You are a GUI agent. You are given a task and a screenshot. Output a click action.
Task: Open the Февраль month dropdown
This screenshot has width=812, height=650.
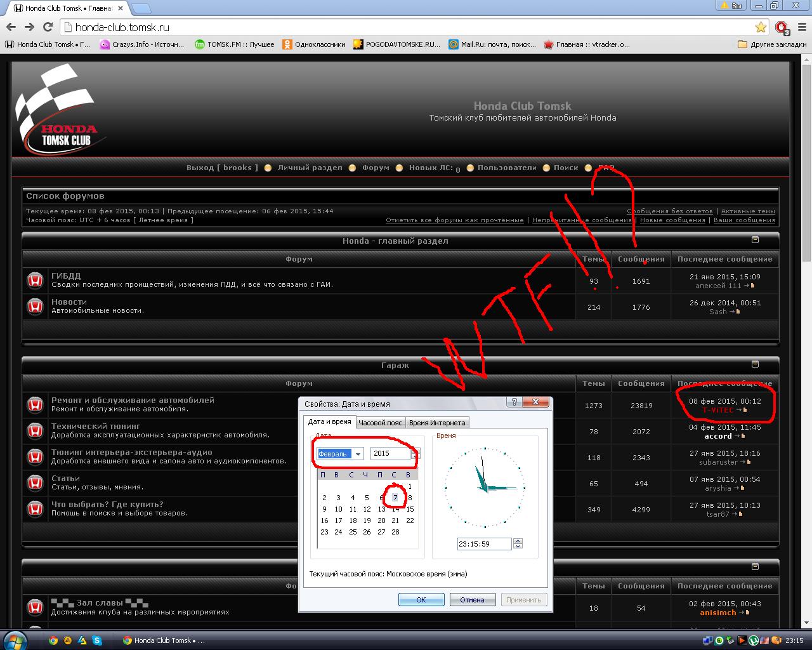[358, 454]
